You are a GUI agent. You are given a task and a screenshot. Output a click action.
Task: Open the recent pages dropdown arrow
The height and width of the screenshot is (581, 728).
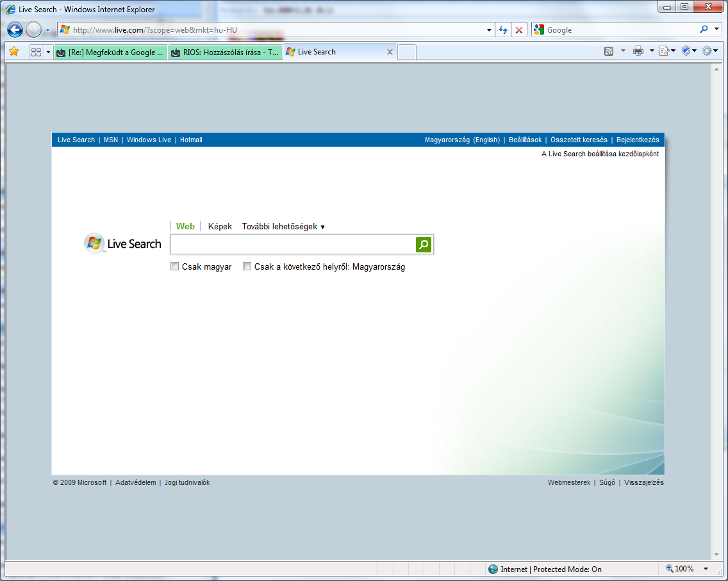(47, 30)
